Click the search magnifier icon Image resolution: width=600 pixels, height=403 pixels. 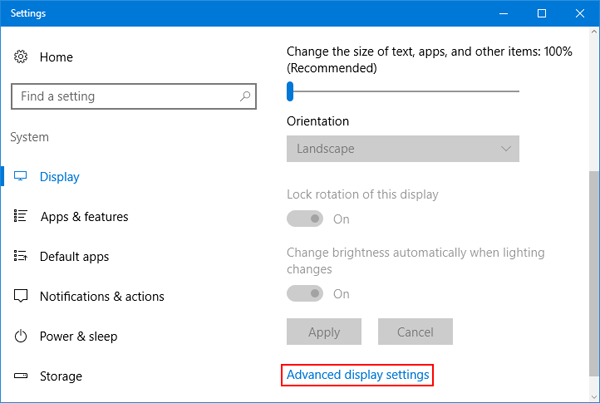pos(245,96)
